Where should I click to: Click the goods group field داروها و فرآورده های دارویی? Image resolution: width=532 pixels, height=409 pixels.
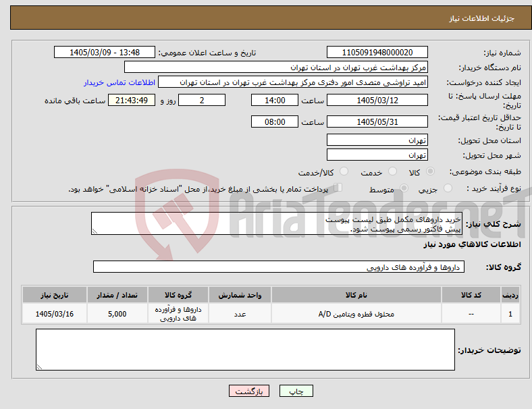point(279,267)
